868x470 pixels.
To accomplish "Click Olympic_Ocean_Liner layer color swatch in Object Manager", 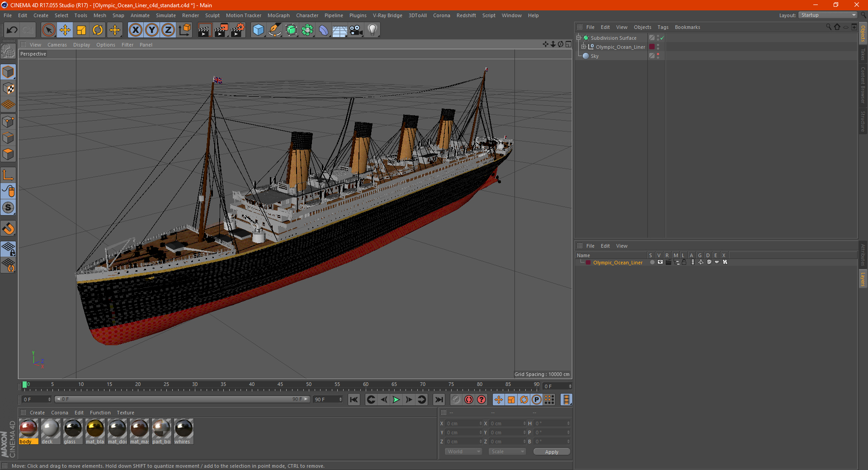I will click(652, 47).
